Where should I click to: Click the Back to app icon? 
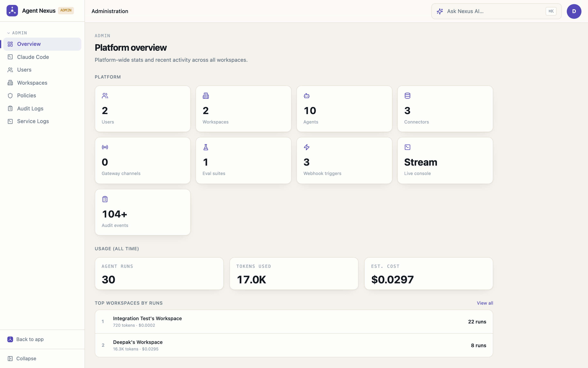pos(10,339)
